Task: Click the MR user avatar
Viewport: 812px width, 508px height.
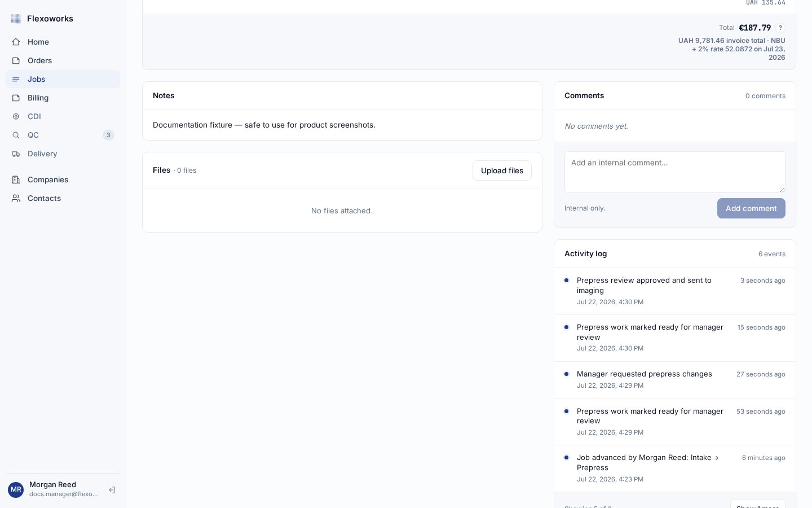Action: [x=16, y=489]
